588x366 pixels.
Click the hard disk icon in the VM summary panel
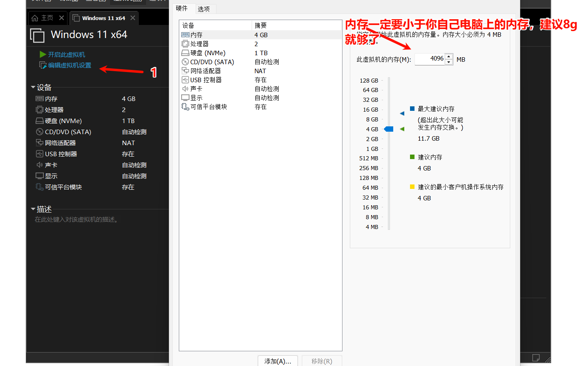40,121
